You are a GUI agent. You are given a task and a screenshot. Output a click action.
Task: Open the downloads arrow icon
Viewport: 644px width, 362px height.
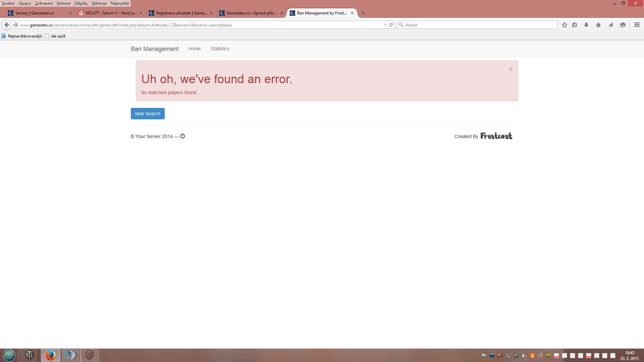point(586,25)
